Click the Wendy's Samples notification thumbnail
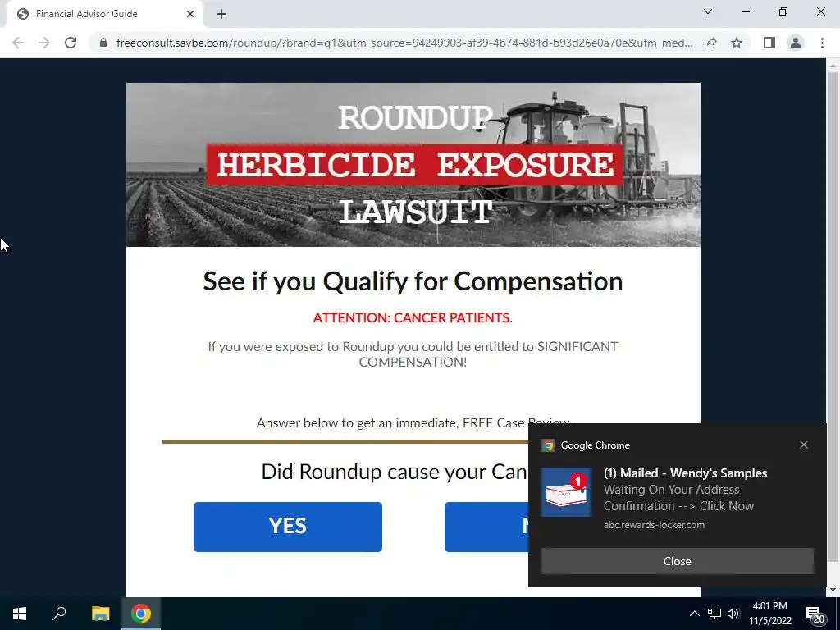The width and height of the screenshot is (840, 630). 566,492
